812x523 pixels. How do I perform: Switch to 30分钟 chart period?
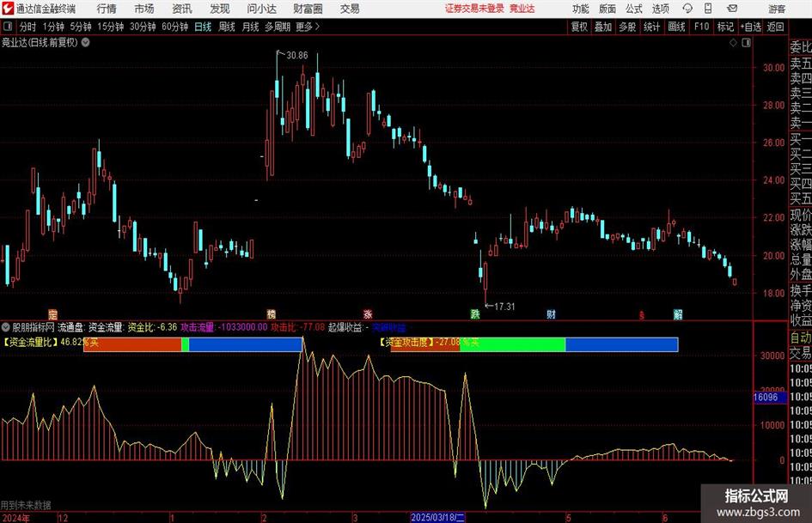point(143,27)
